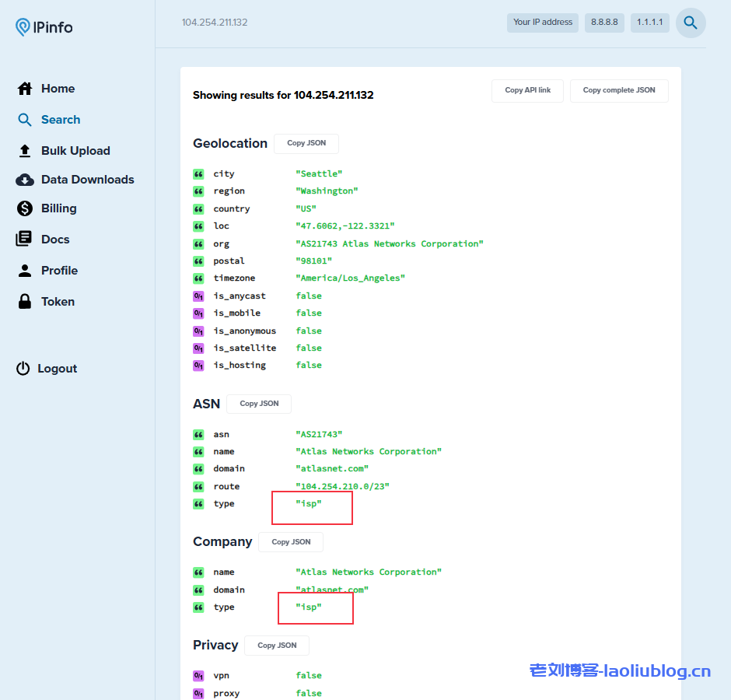Focus the IP search input field
This screenshot has height=700, width=731.
click(x=334, y=23)
